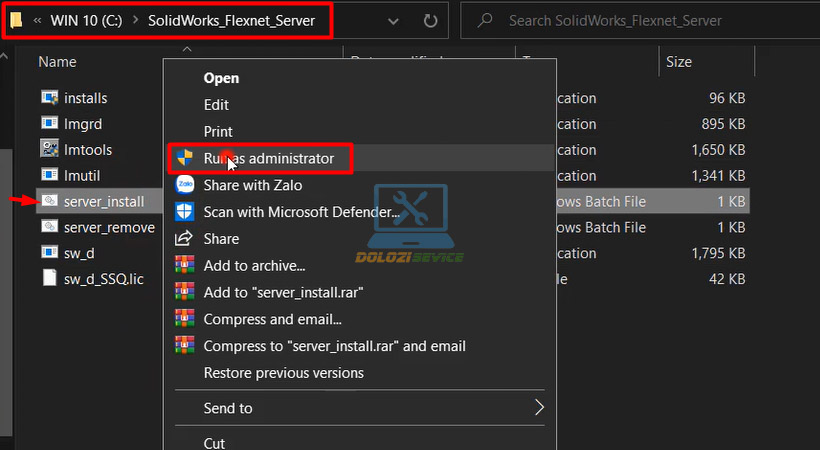Click the installs file icon
Viewport: 820px width, 450px height.
tap(49, 98)
